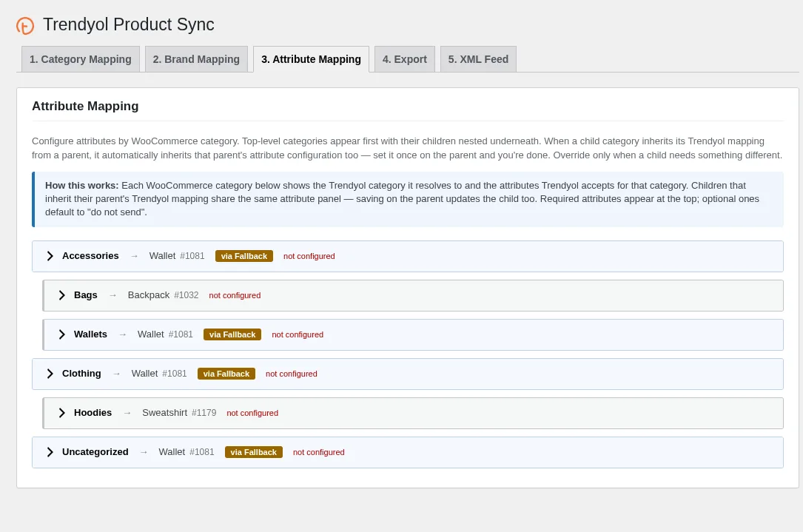This screenshot has width=803, height=532.
Task: Expand the Hoodies category chevron
Action: tap(62, 413)
